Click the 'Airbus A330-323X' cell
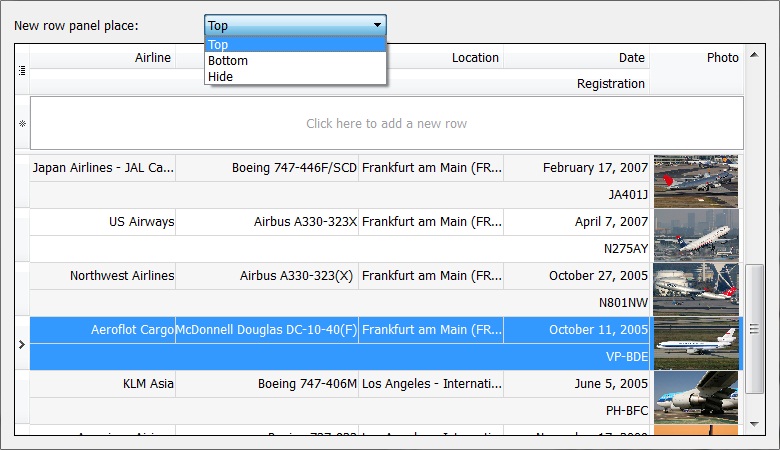Screen dimensions: 780x450 (x=267, y=222)
